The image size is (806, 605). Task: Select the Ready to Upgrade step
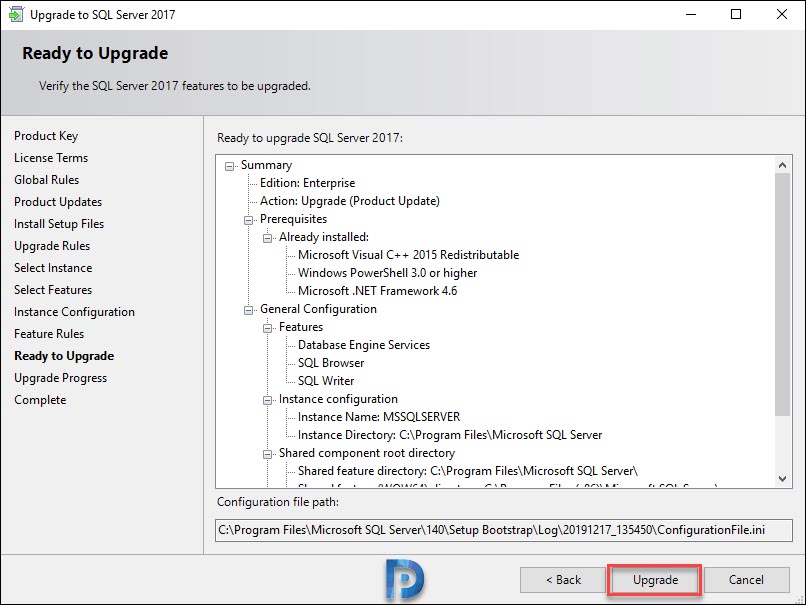click(64, 356)
